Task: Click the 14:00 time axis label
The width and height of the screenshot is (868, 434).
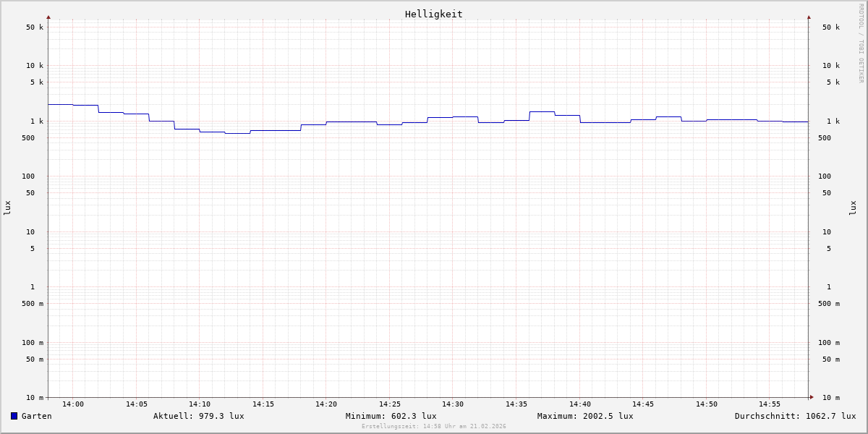Action: click(x=73, y=404)
